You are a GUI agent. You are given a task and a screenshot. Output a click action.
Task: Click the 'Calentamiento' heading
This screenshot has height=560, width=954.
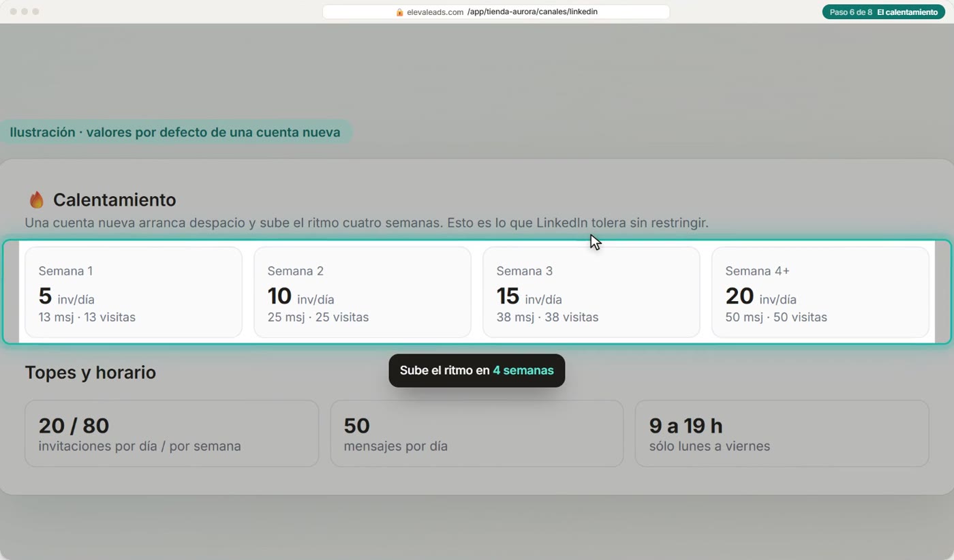[114, 200]
